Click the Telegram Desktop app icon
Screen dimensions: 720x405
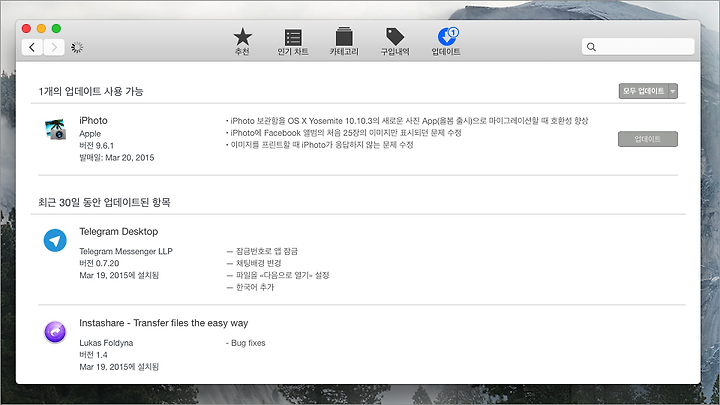pos(55,240)
